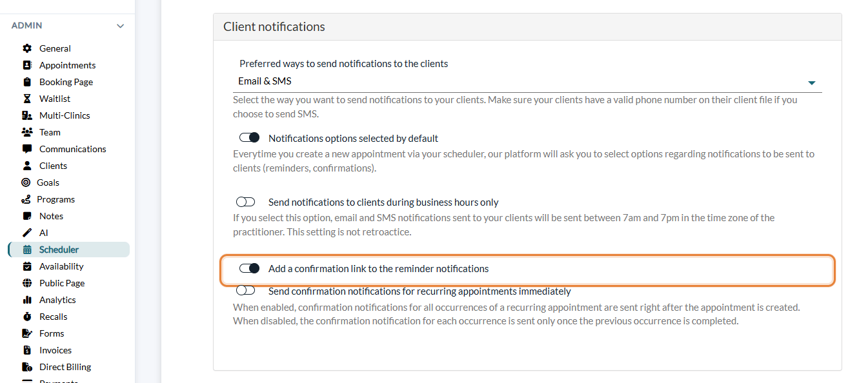Click the AI magic wand icon
This screenshot has height=383, width=868.
(x=27, y=233)
